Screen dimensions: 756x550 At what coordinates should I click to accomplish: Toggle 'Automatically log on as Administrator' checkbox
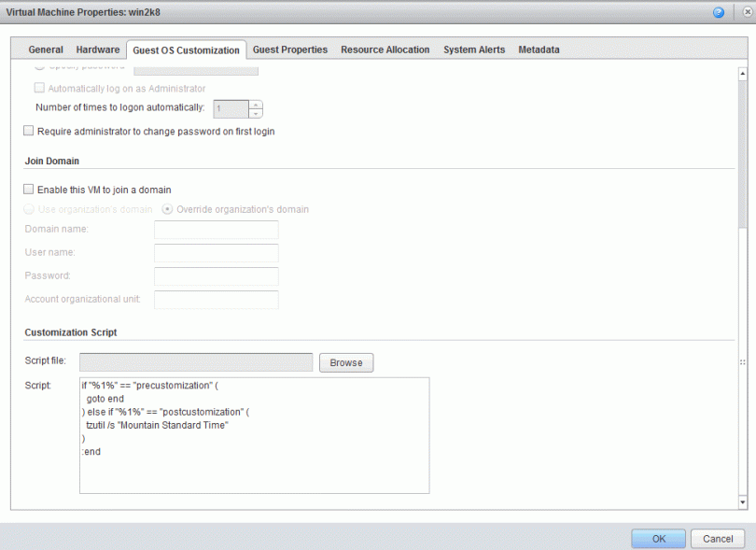tap(39, 89)
